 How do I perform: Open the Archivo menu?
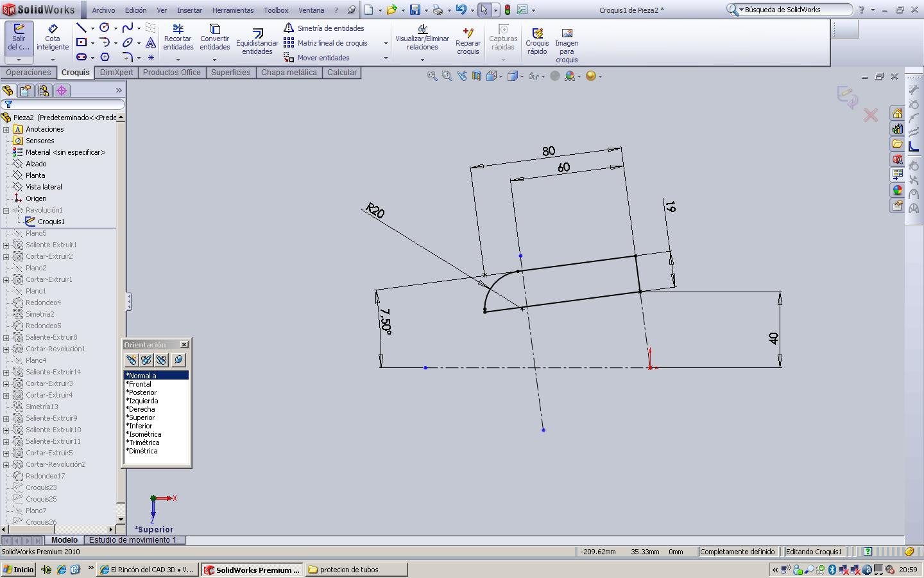(x=103, y=10)
